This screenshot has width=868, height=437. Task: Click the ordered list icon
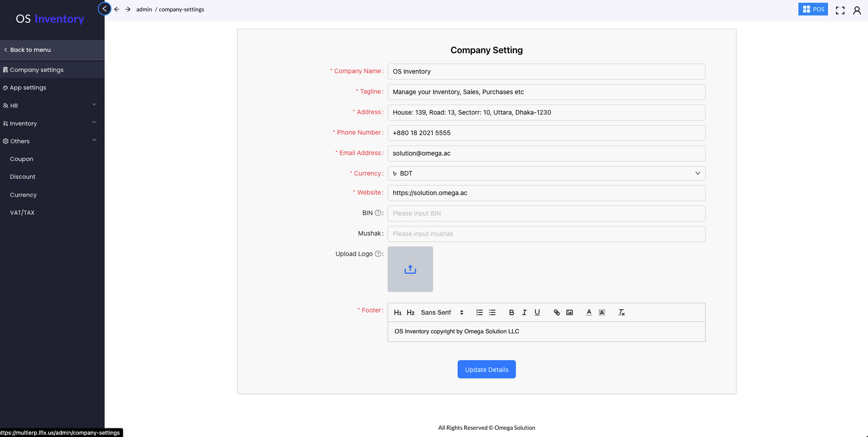[479, 312]
